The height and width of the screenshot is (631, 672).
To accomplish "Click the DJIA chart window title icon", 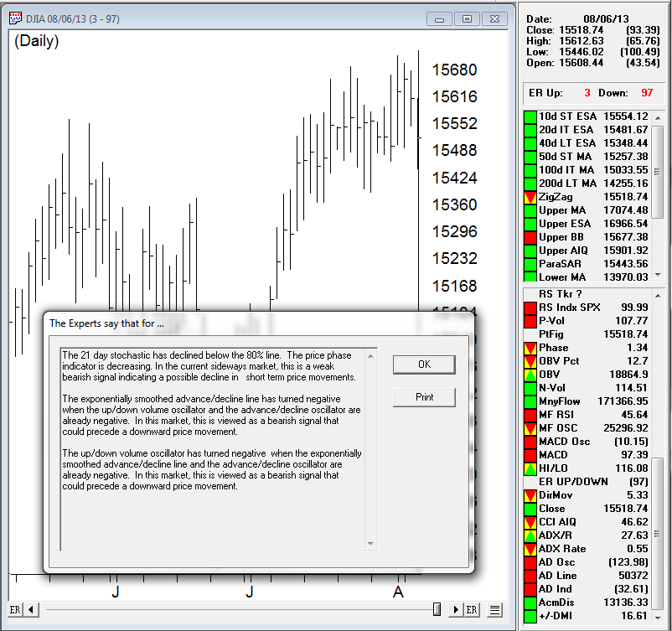I will tap(15, 18).
